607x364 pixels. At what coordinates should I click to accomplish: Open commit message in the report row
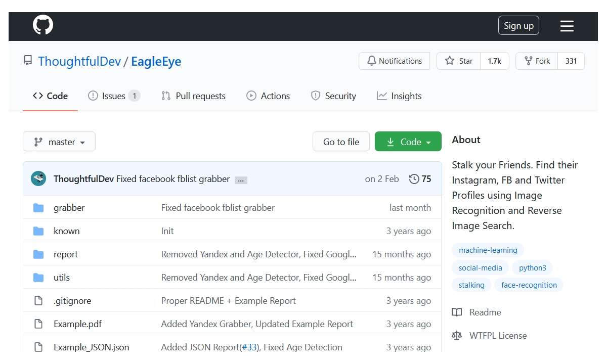[258, 254]
